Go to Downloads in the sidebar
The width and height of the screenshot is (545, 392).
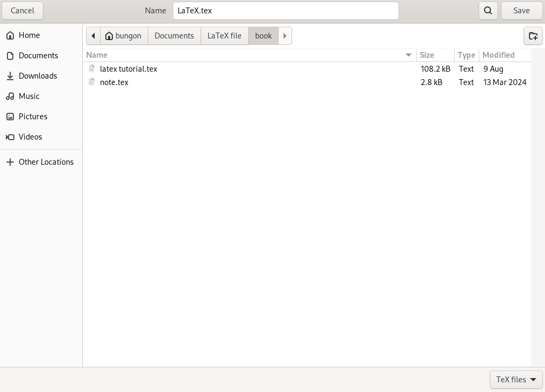[37, 76]
